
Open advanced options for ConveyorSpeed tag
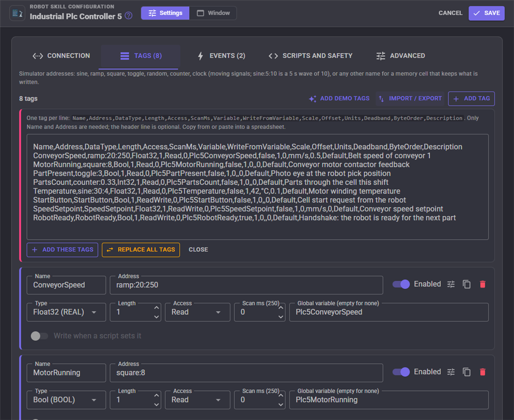coord(451,285)
